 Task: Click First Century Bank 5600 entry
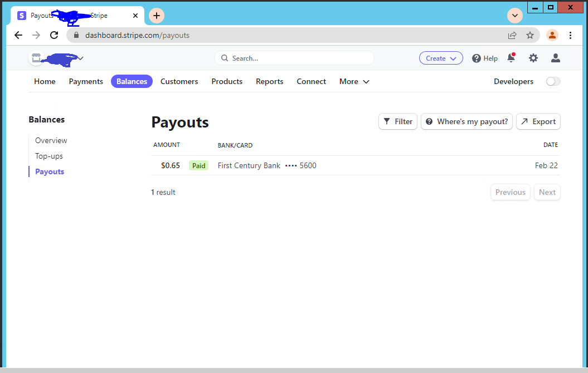point(267,165)
